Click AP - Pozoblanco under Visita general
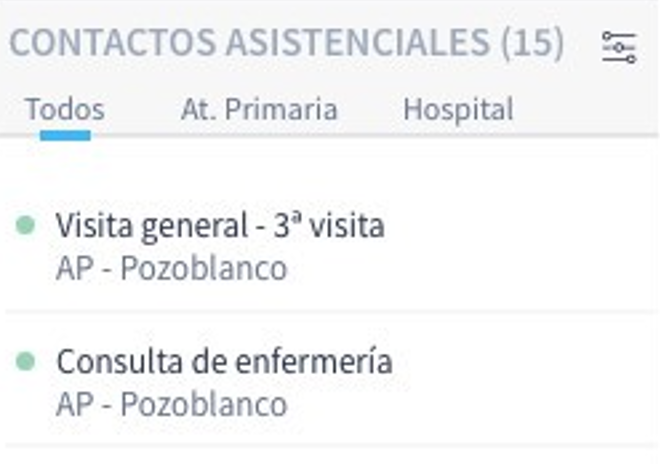This screenshot has height=464, width=660. click(x=171, y=268)
